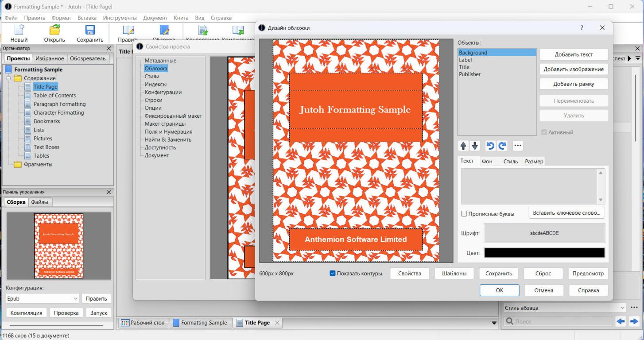Viewport: 644px width, 340px height.
Task: Open more options ellipsis below the objects list
Action: tap(517, 146)
